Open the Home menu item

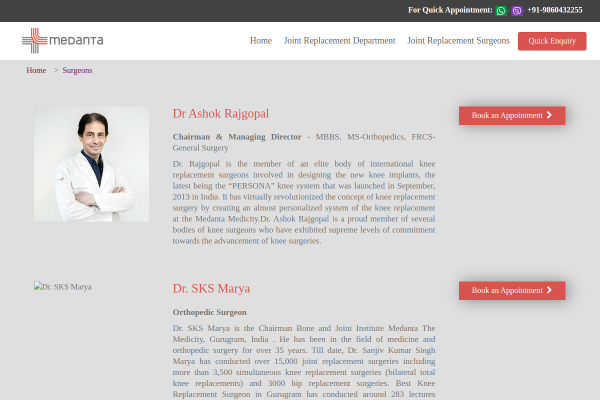[x=261, y=41]
